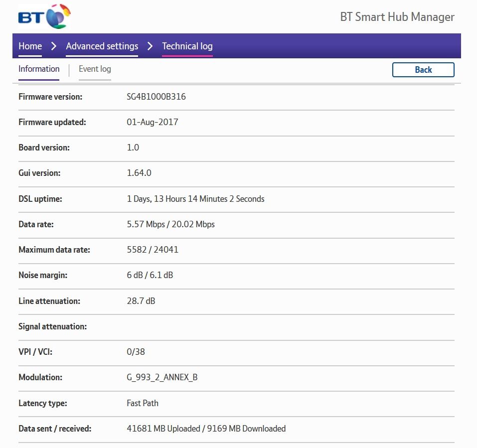The width and height of the screenshot is (477, 448).
Task: Go to Home breadcrumb
Action: (30, 46)
